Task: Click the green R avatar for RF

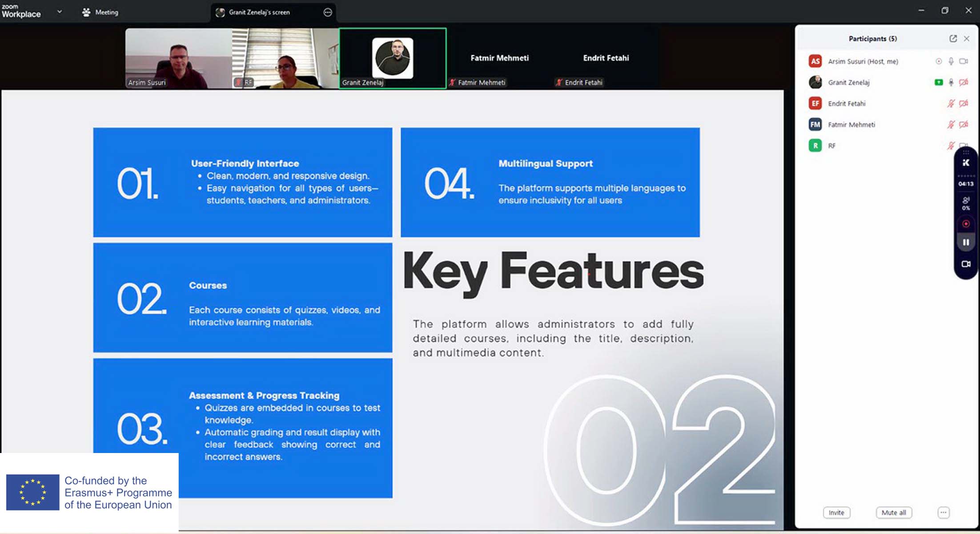Action: click(815, 146)
